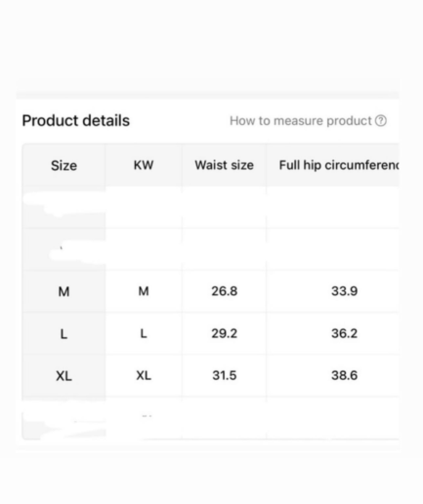Screen dimensions: 423x504
Task: Click waist size value 31.5
Action: [224, 375]
